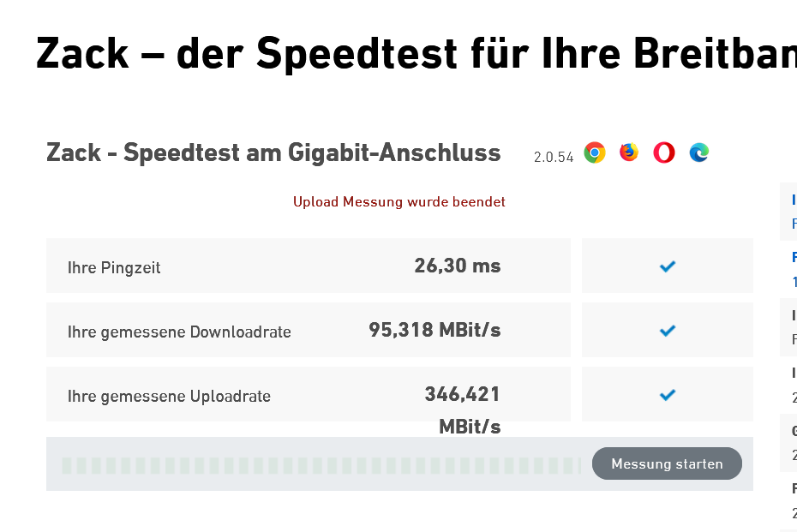Click the Opera browser icon
This screenshot has height=532, width=797.
point(664,152)
